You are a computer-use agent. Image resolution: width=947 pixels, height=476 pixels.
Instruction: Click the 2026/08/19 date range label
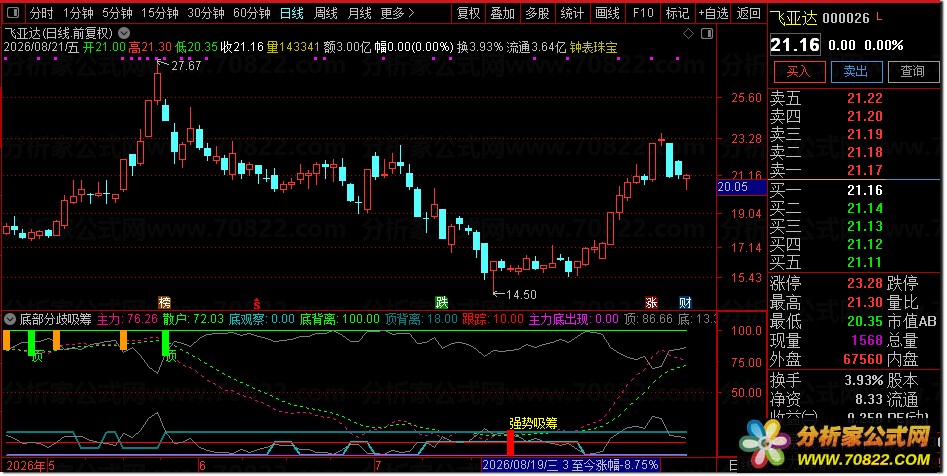[x=570, y=465]
